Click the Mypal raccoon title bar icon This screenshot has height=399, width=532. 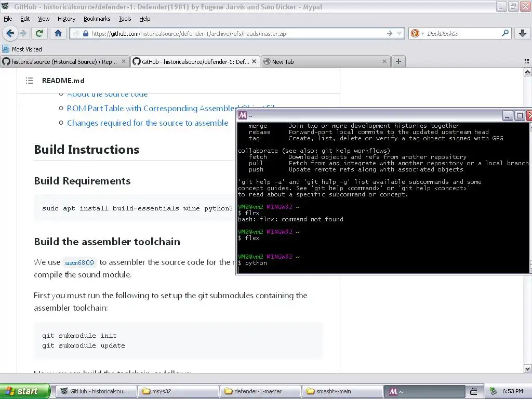(5, 6)
